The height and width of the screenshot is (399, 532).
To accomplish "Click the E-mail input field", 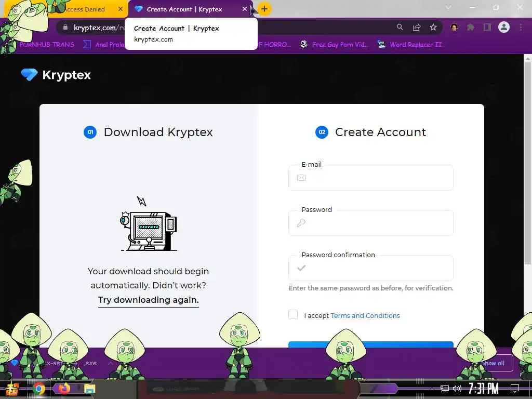I will pos(371,178).
